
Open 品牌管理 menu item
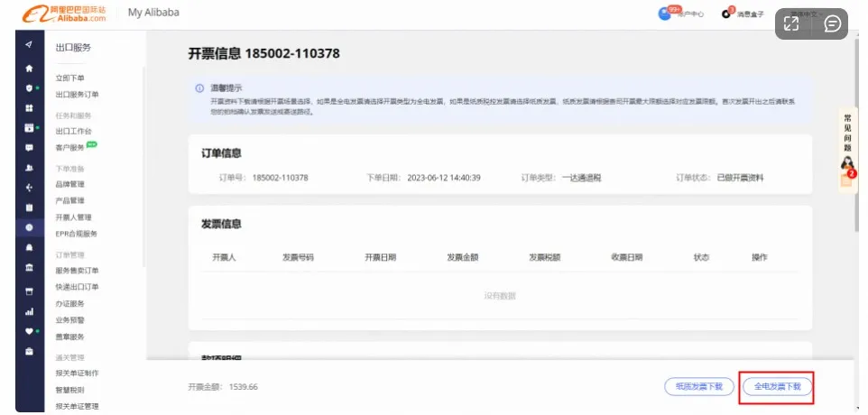click(x=70, y=184)
